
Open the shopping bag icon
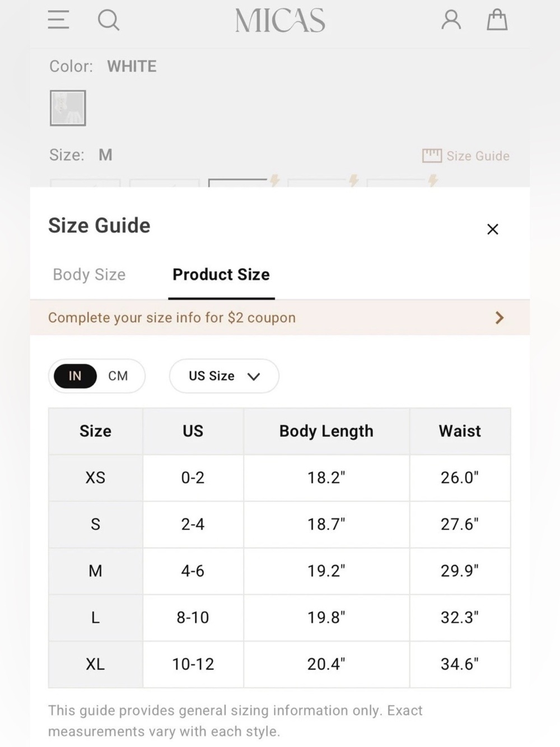pyautogui.click(x=497, y=20)
